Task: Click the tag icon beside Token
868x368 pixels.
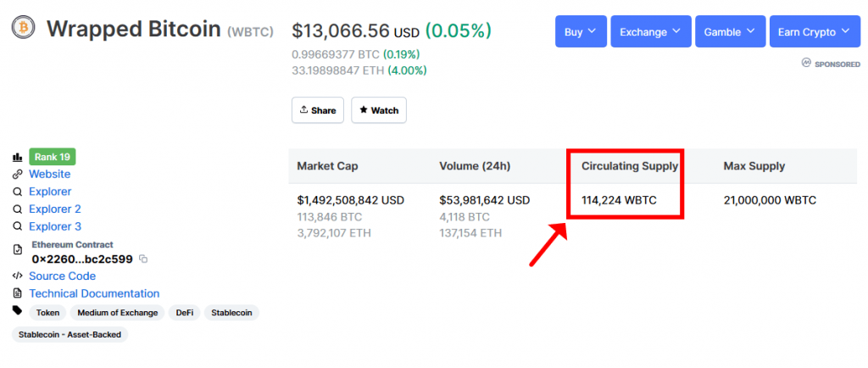Action: (x=17, y=310)
